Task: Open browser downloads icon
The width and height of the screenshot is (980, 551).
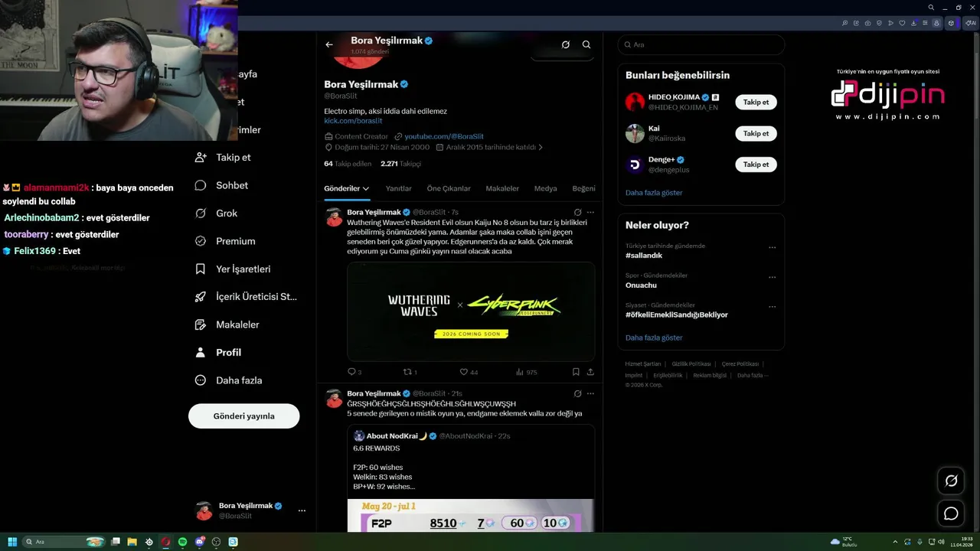Action: 914,23
